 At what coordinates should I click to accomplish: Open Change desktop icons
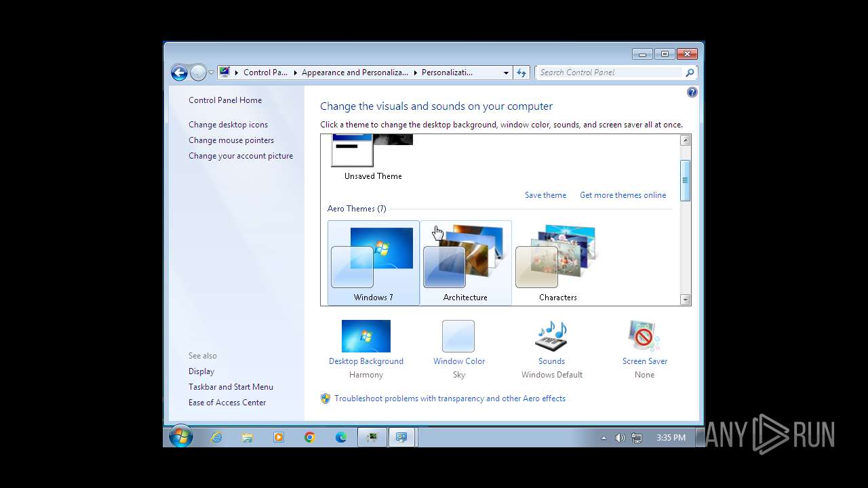pyautogui.click(x=228, y=125)
